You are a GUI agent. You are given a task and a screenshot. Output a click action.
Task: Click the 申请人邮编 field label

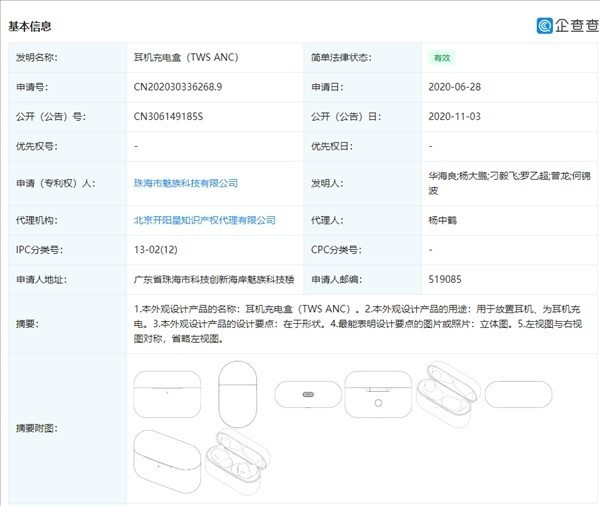[x=336, y=279]
